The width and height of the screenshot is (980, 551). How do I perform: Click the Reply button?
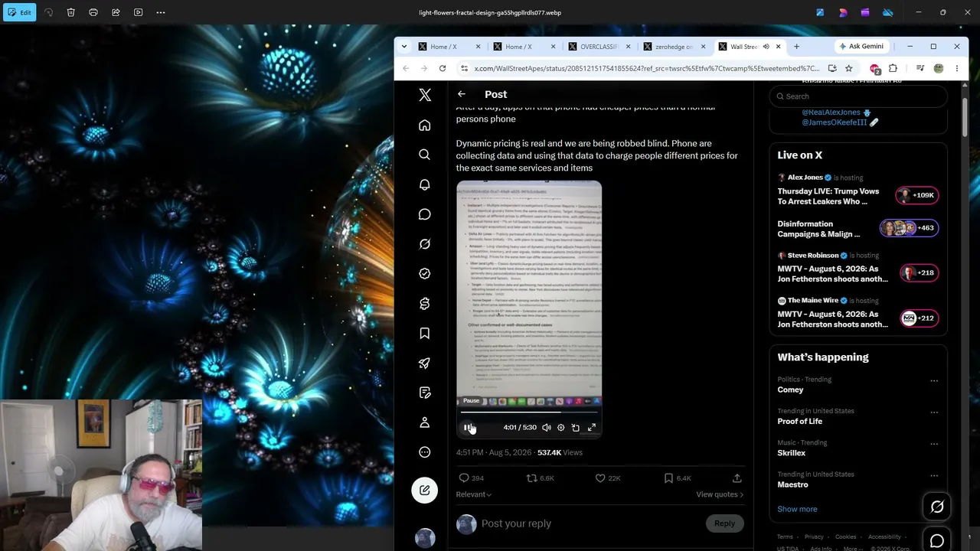724,523
